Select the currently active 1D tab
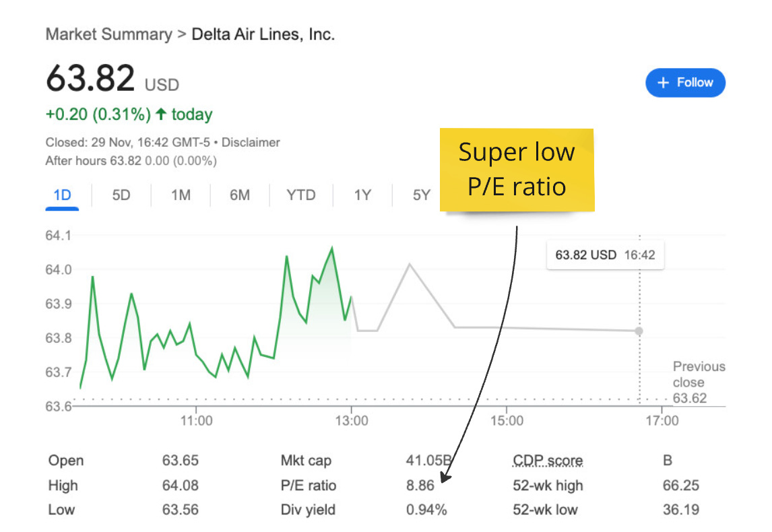Image resolution: width=772 pixels, height=532 pixels. (x=62, y=195)
